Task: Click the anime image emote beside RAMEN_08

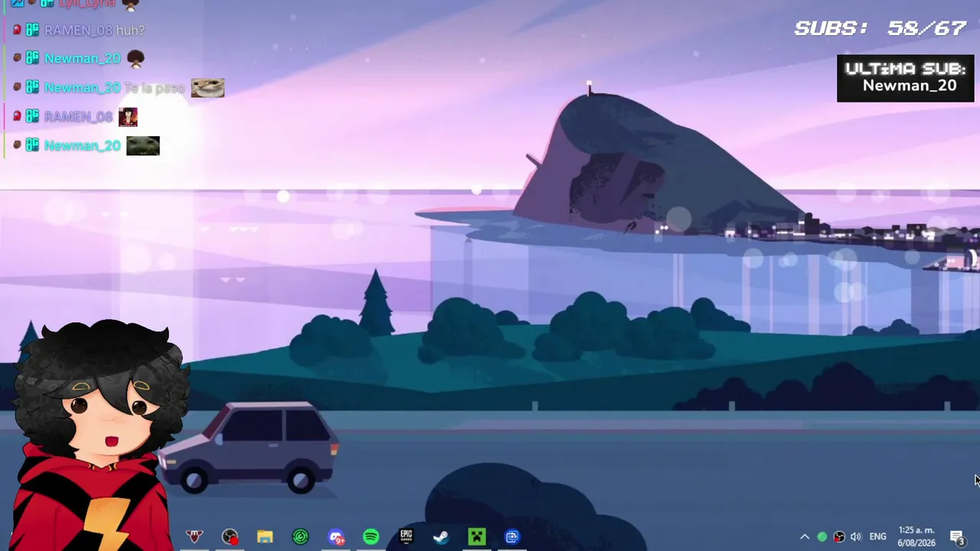Action: [x=128, y=116]
